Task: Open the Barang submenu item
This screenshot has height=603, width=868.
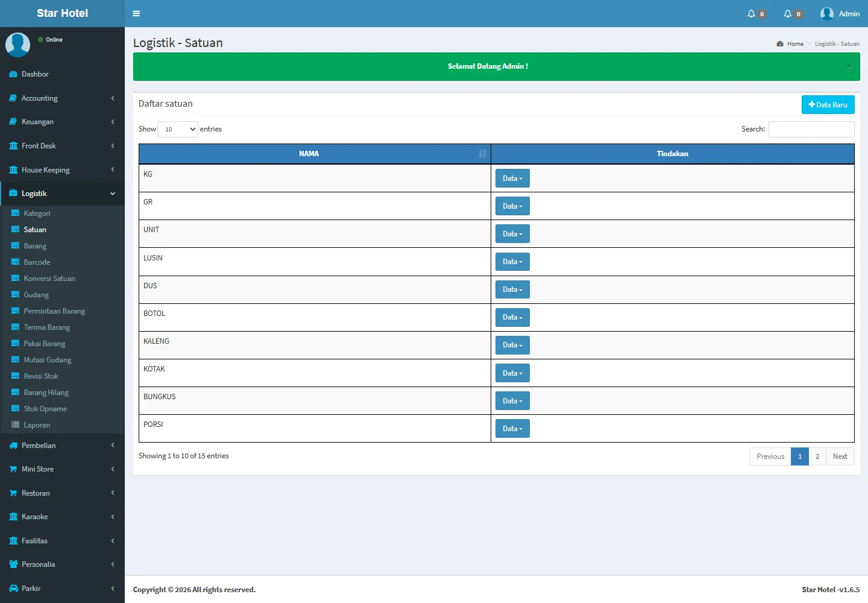Action: pyautogui.click(x=35, y=246)
